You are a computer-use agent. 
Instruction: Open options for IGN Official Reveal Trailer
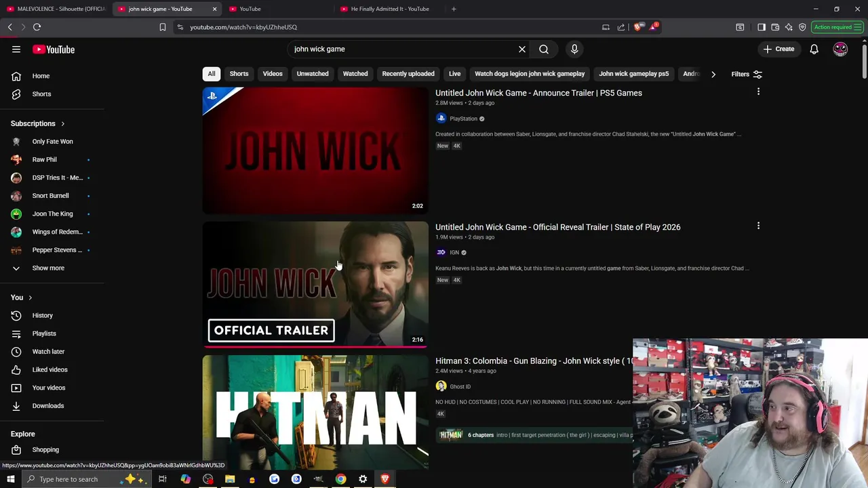758,226
